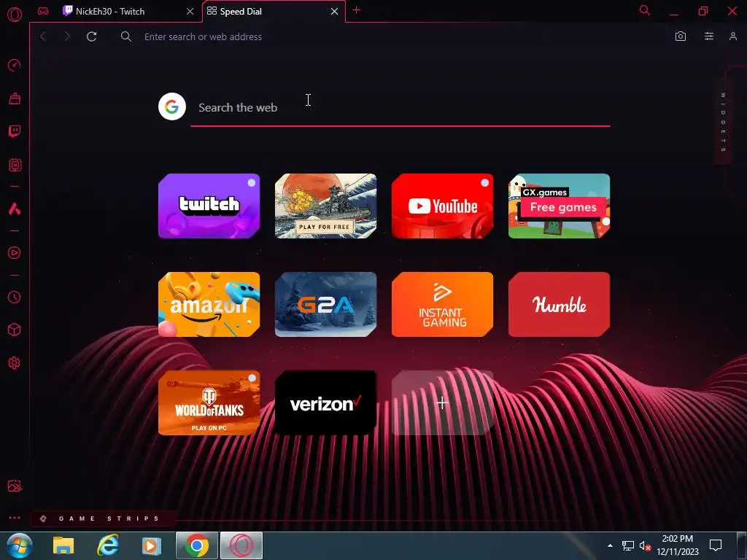This screenshot has width=747, height=560.
Task: Open Aria AI sidebar icon
Action: pos(15,209)
